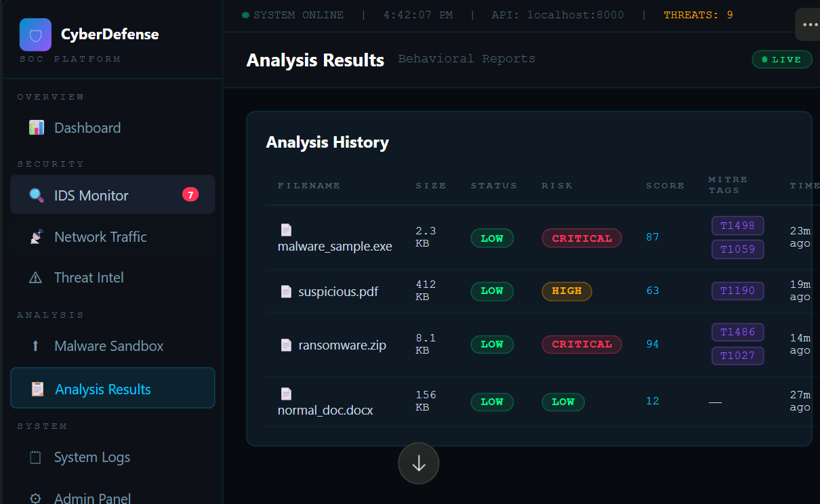Click the scroll-down arrow button
Image resolution: width=820 pixels, height=504 pixels.
[x=419, y=463]
